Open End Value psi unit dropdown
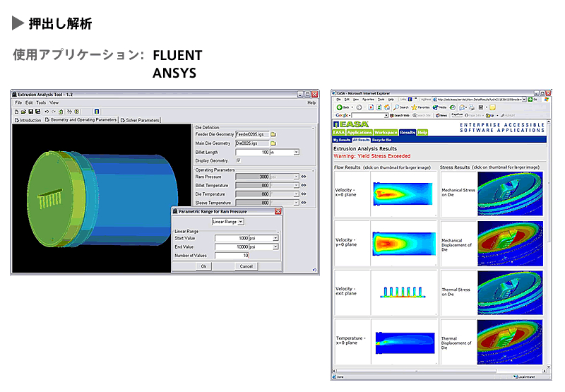The image size is (565, 392). click(275, 247)
